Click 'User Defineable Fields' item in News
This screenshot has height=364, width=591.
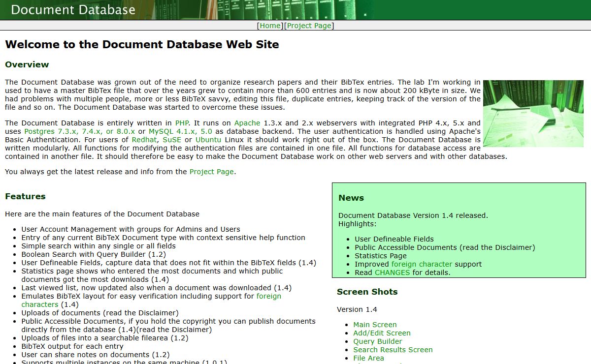tap(394, 239)
